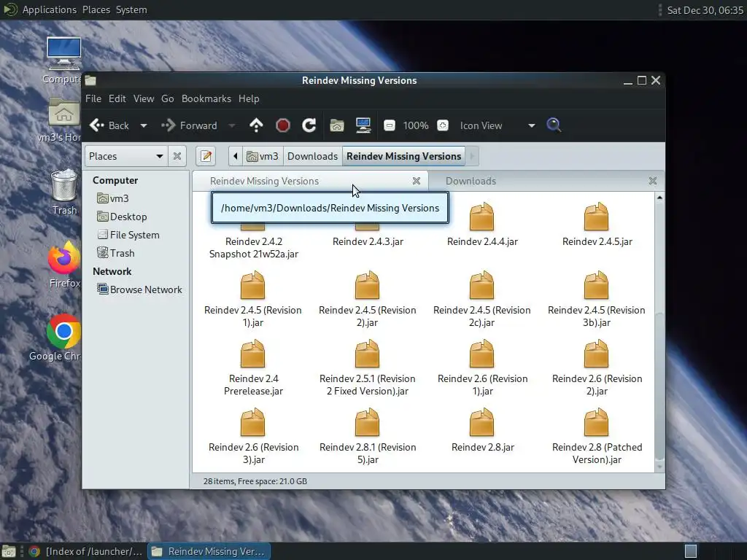
Task: Reset zoom at 100% label
Action: coord(415,125)
